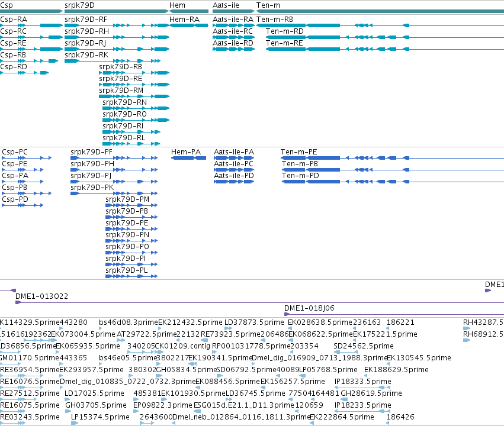Select the Ten-m-RB transcript label
This screenshot has height=426, width=504.
(275, 20)
